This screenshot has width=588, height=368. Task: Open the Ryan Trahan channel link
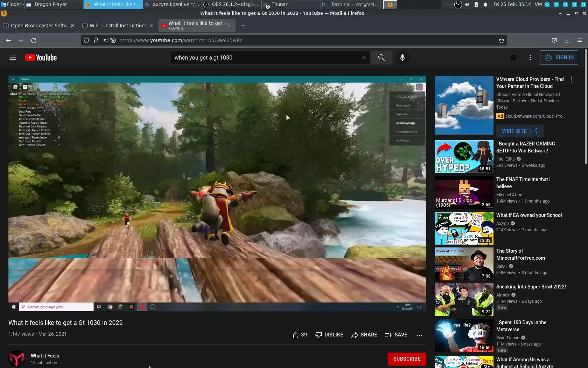pyautogui.click(x=507, y=338)
